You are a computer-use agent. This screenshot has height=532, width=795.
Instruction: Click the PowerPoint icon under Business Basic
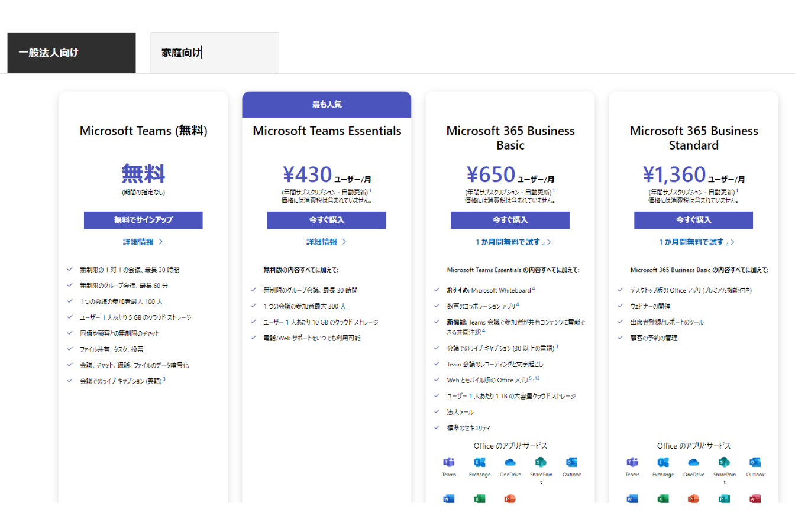[510, 499]
